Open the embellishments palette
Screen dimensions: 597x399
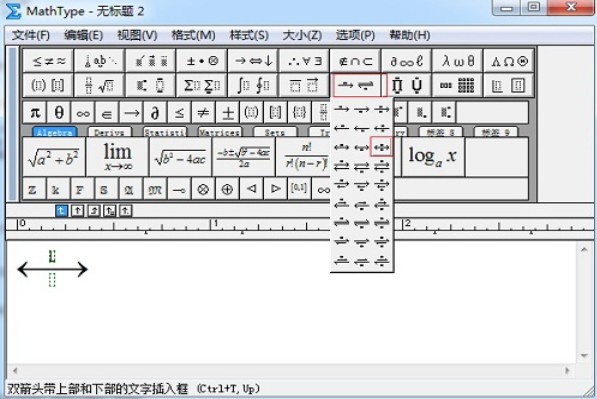tap(151, 61)
